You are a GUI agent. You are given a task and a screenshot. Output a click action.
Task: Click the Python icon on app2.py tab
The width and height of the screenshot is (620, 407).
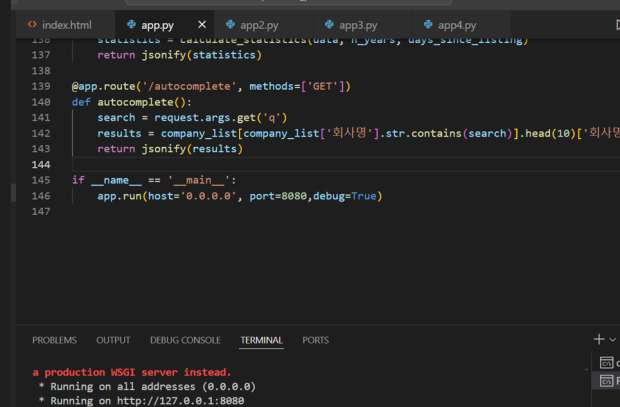pos(230,25)
